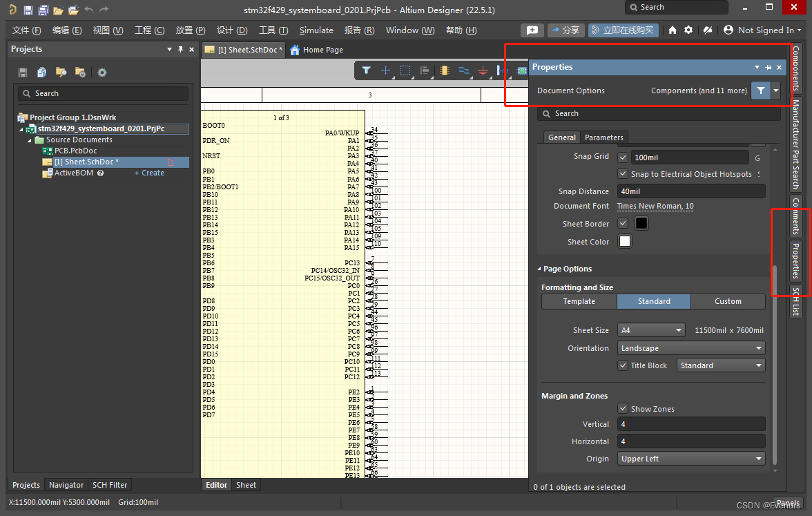The height and width of the screenshot is (516, 812).
Task: Uncheck Snap to Electrical Object Hotspots
Action: click(623, 174)
